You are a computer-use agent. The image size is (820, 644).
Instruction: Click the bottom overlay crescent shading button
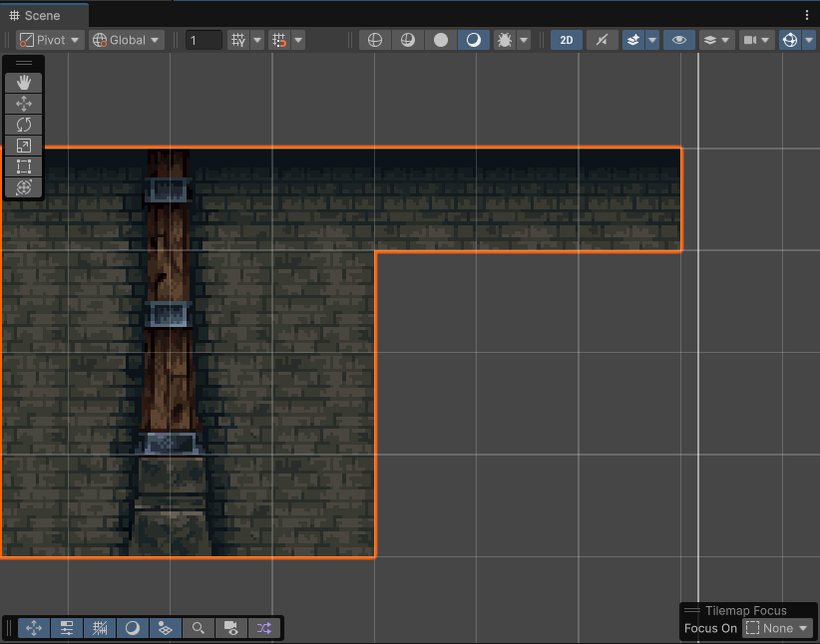(x=133, y=628)
